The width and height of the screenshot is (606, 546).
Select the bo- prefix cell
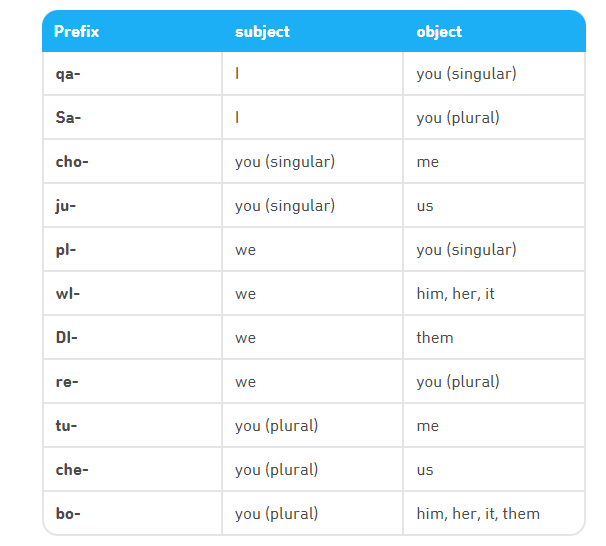pyautogui.click(x=133, y=514)
